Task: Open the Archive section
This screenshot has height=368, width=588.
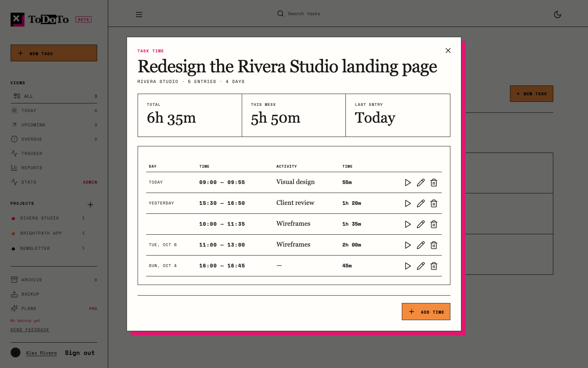Action: (54, 280)
